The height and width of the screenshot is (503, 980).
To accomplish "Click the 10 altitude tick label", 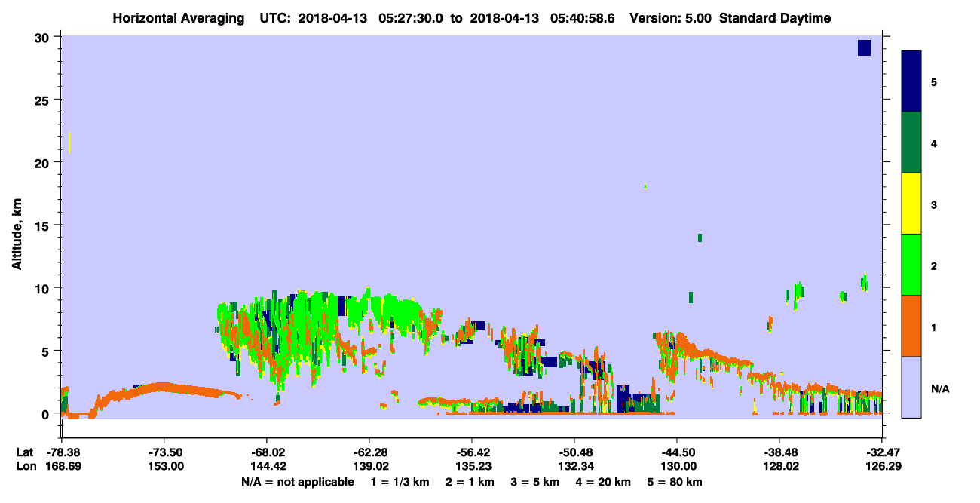I will pyautogui.click(x=44, y=288).
